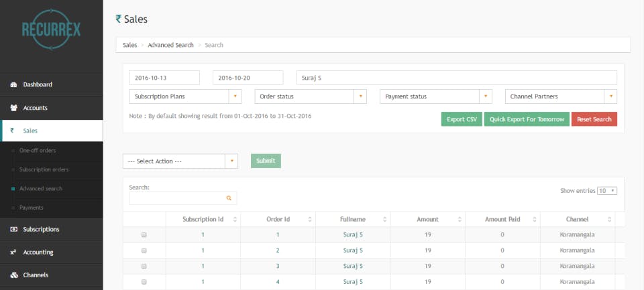Click the Search breadcrumb text

(214, 45)
